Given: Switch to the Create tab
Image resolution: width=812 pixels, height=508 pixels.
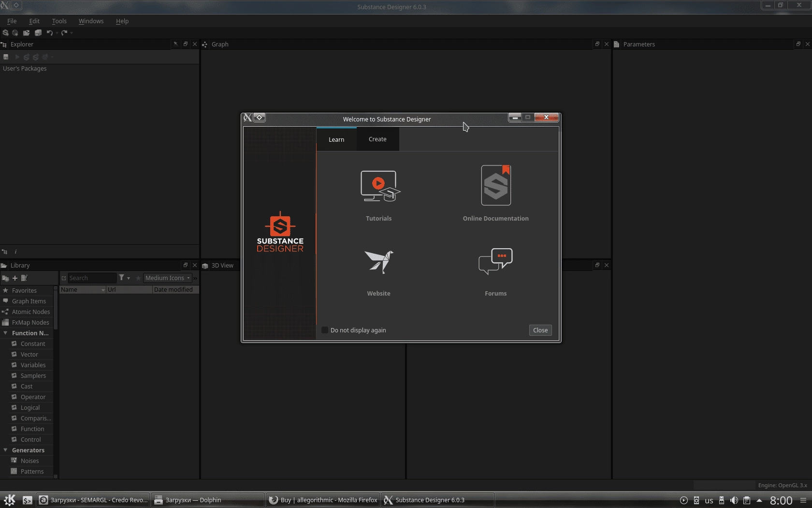Looking at the screenshot, I should click(x=377, y=139).
